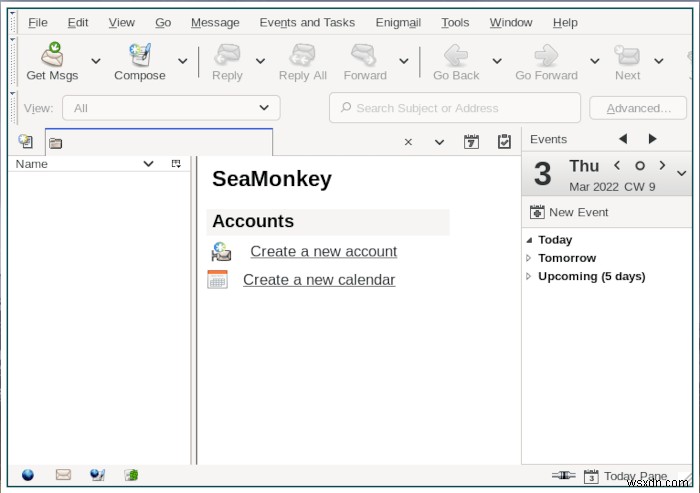The image size is (700, 493).
Task: Open the Enigmail menu
Action: pos(398,22)
